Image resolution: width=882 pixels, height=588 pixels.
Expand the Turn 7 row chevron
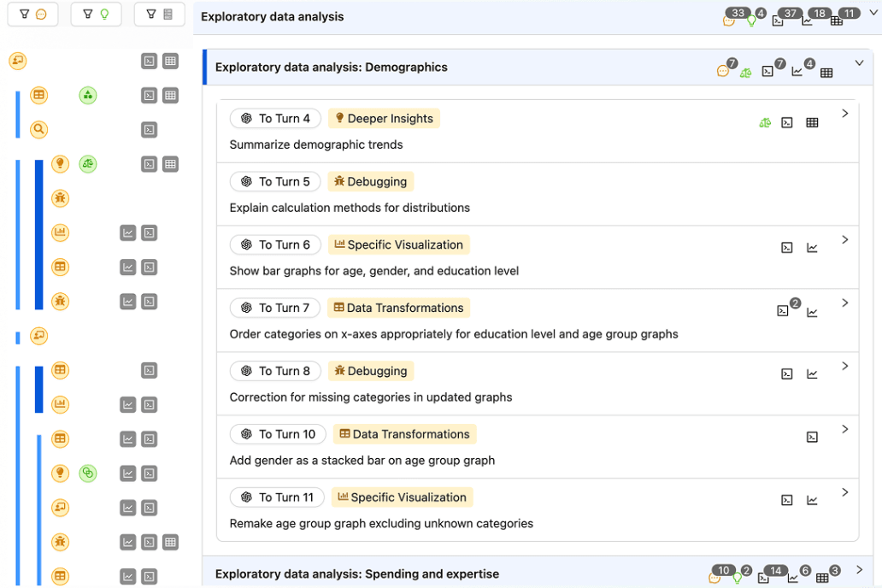click(x=844, y=303)
